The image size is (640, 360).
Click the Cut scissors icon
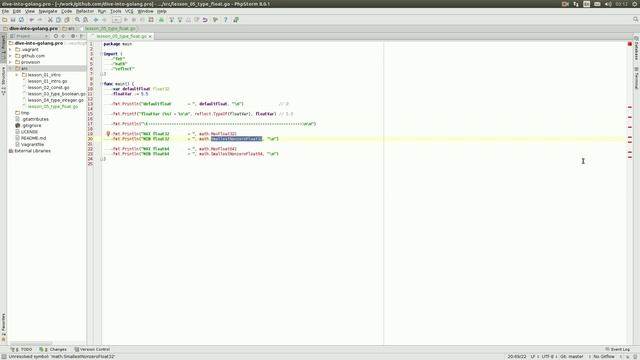pyautogui.click(x=50, y=20)
